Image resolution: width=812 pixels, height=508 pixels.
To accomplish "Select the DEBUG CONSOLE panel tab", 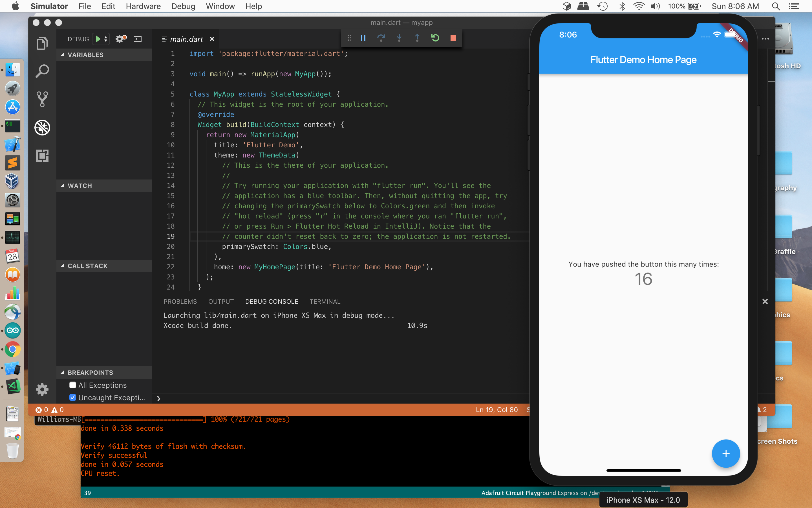I will [x=272, y=301].
